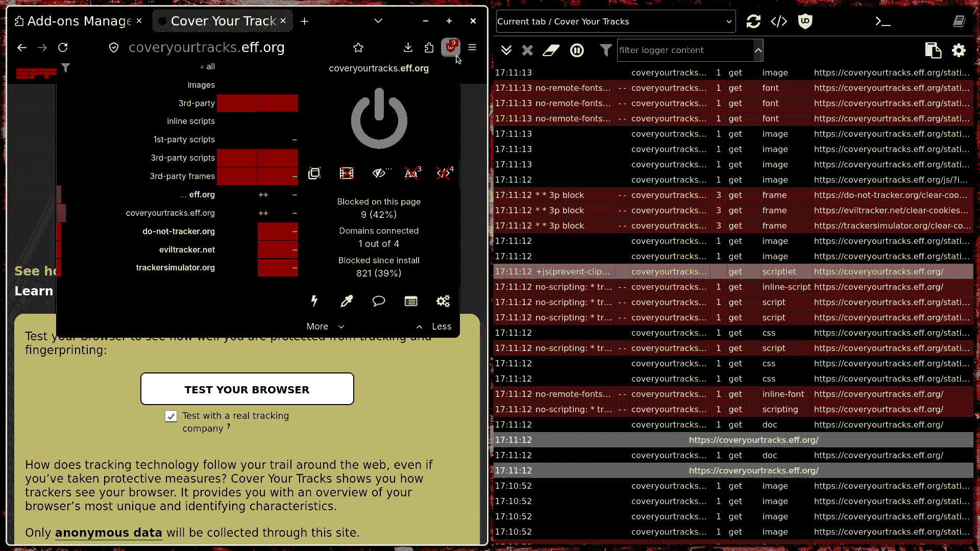Open the browser extensions puzzle menu
Screen dimensions: 980x551
click(429, 47)
